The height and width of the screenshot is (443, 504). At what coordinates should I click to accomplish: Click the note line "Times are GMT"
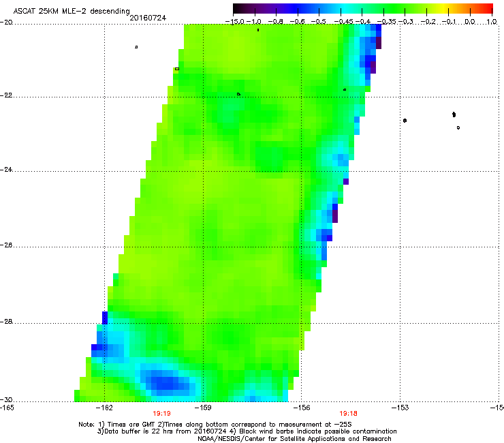[215, 425]
